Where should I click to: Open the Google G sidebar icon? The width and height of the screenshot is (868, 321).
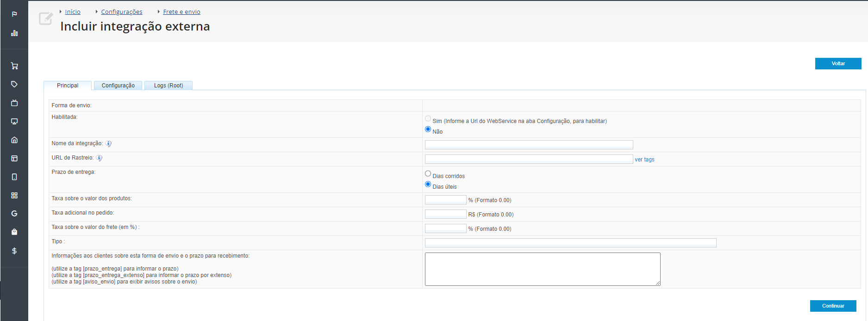(14, 214)
